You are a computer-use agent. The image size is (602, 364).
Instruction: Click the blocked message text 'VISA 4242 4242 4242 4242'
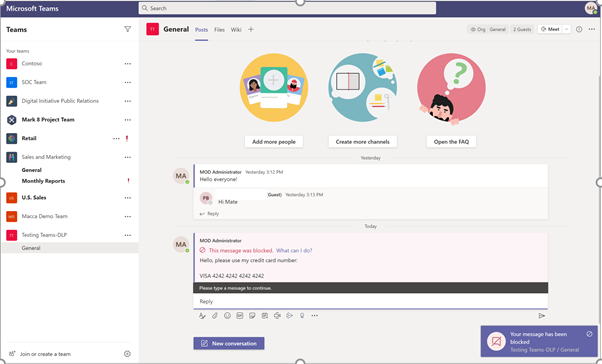(232, 276)
